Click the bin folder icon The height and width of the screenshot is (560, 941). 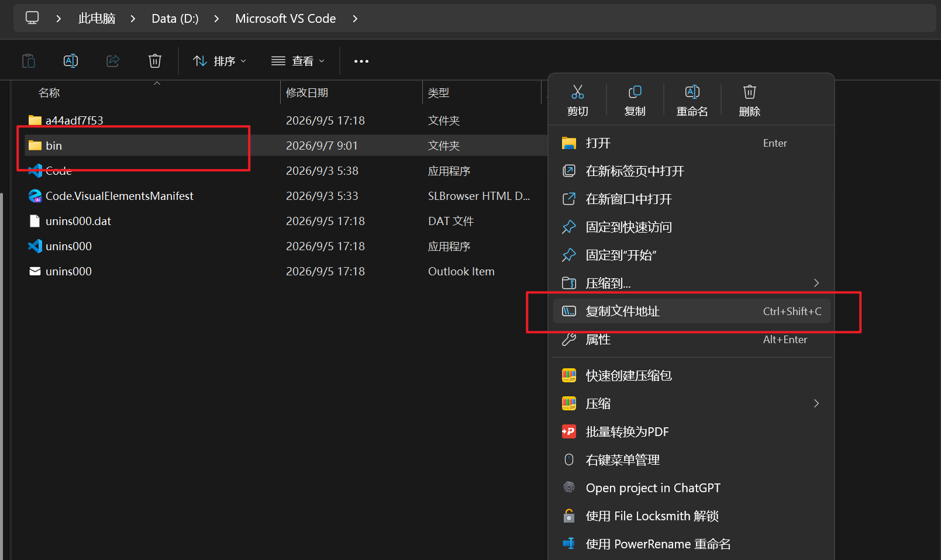click(x=35, y=146)
